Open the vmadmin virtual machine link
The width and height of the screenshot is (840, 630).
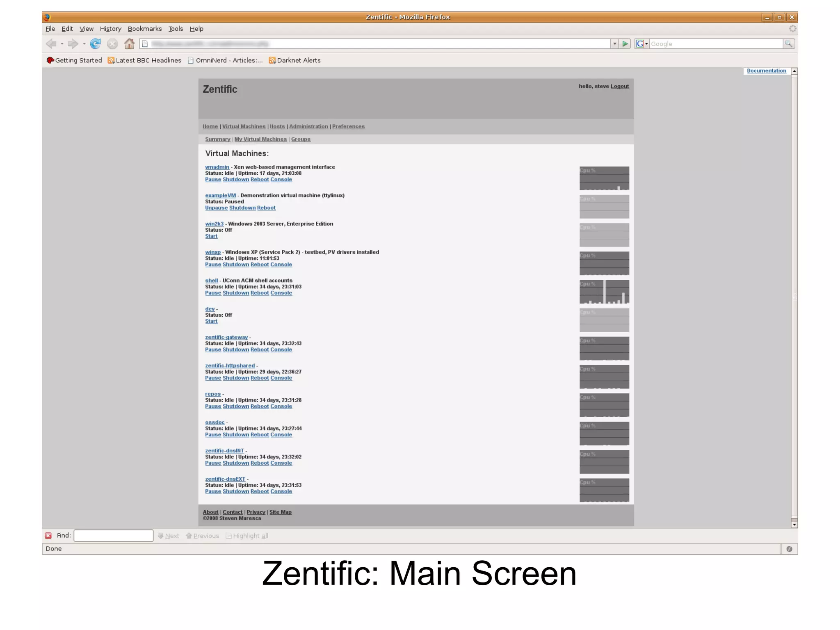(217, 167)
